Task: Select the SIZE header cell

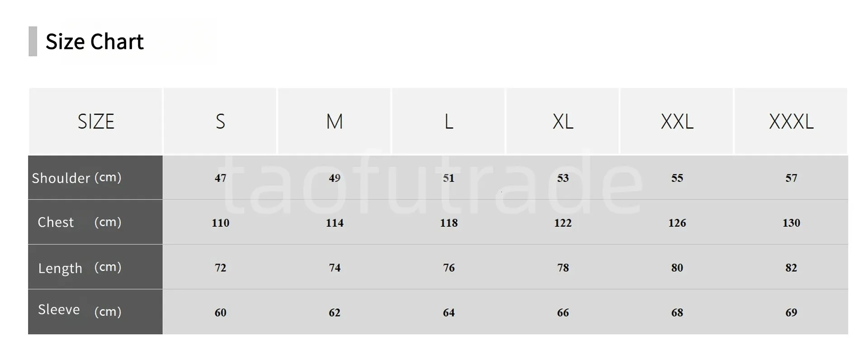Action: pyautogui.click(x=96, y=122)
